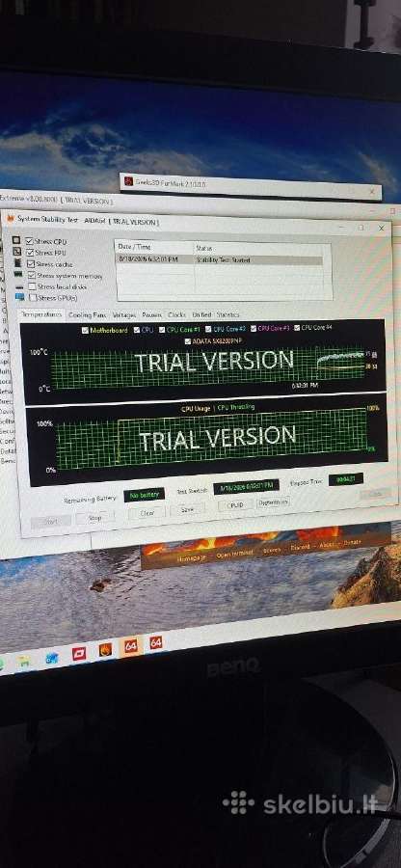
Task: Toggle the CPU temperature graph checkbox
Action: coord(137,330)
